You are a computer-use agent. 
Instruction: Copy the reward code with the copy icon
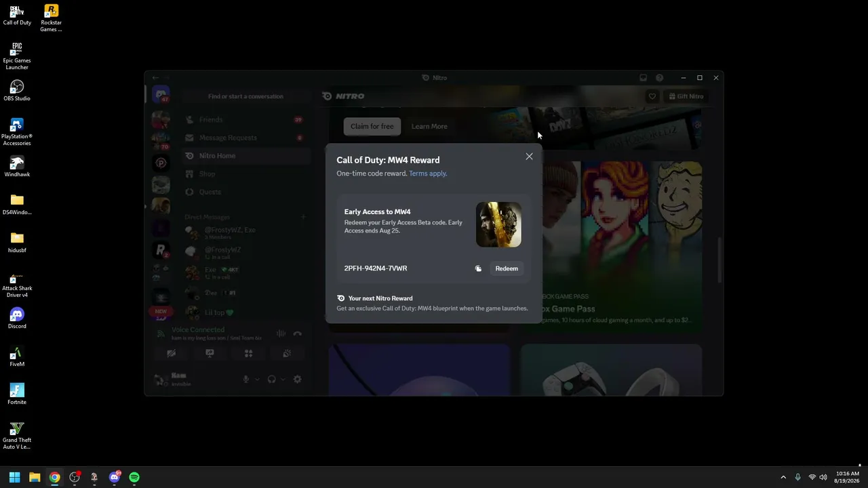pyautogui.click(x=478, y=268)
